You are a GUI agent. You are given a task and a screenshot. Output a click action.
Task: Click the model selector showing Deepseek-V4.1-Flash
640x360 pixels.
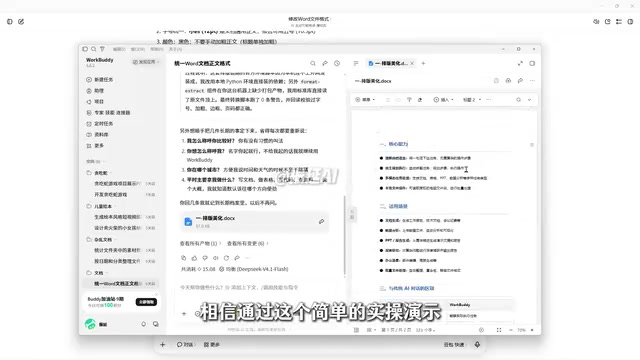pos(254,269)
